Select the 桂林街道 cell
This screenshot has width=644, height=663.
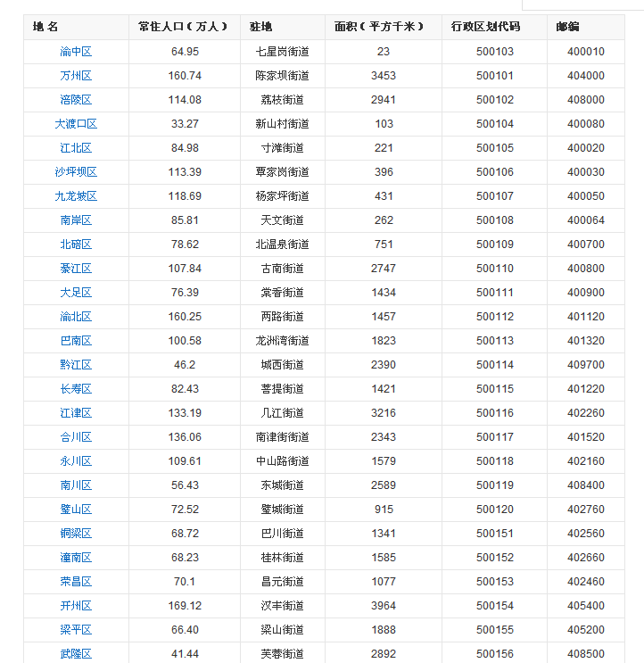click(282, 558)
